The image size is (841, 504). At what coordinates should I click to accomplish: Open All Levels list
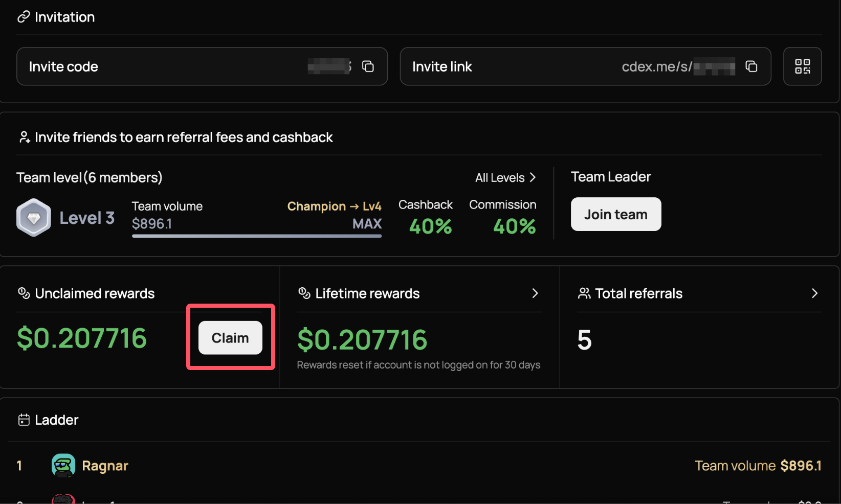(505, 177)
